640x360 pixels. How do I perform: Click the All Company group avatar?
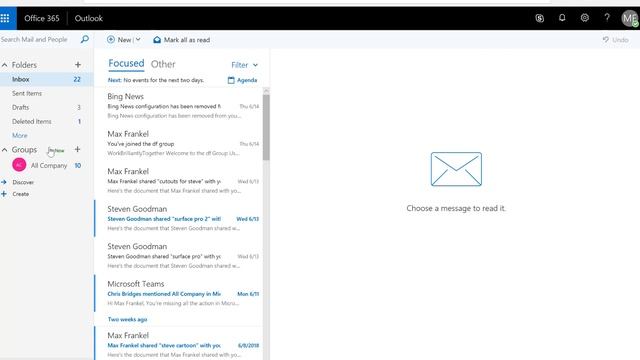(19, 165)
